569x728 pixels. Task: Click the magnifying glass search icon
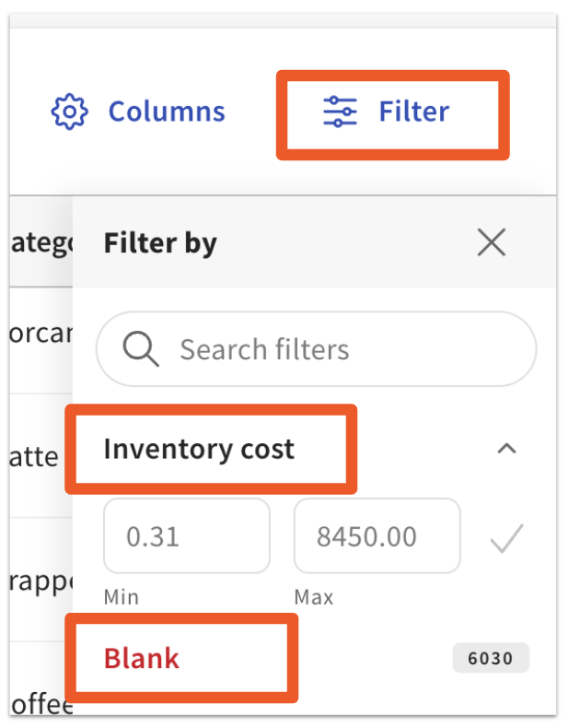click(x=141, y=349)
